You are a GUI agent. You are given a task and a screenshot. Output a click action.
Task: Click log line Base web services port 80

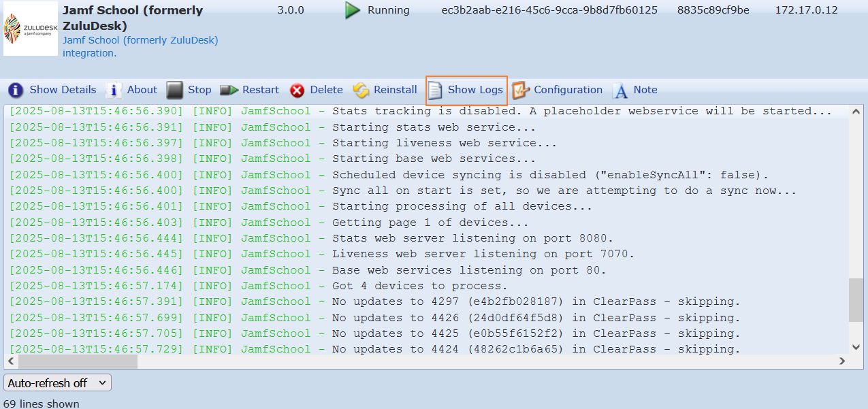(x=308, y=270)
